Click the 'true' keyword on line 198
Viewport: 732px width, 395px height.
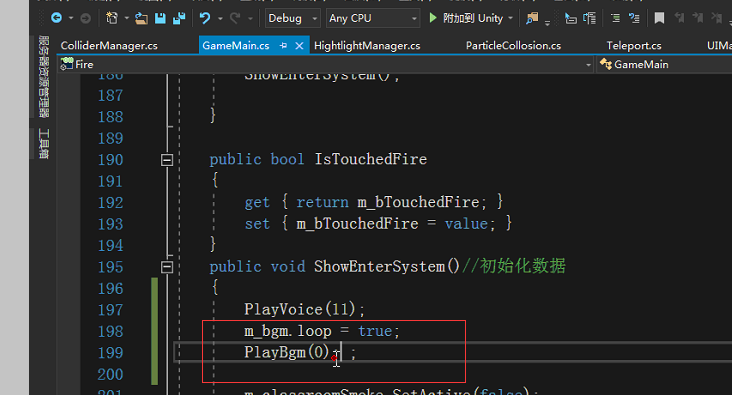[375, 331]
